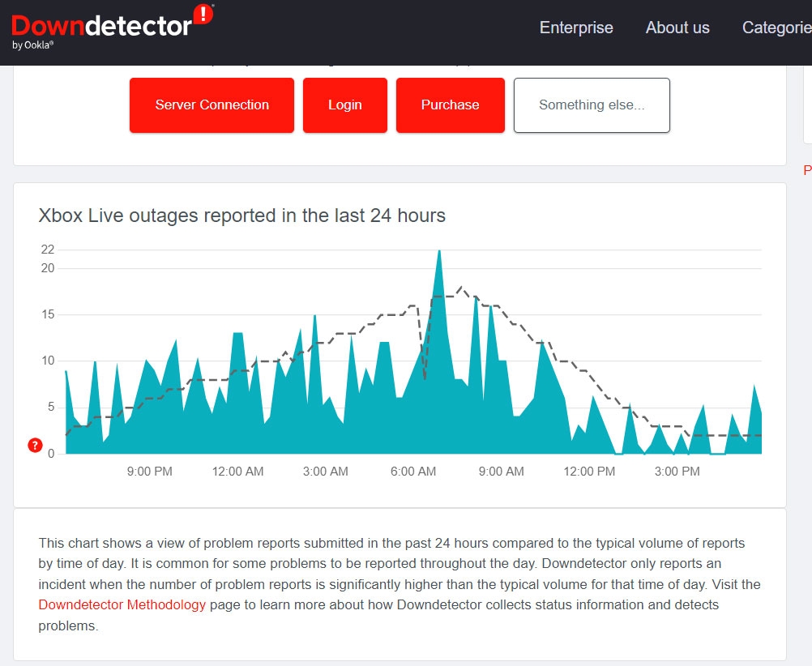This screenshot has height=666, width=812.
Task: Click the 9:00 PM axis label
Action: point(149,472)
